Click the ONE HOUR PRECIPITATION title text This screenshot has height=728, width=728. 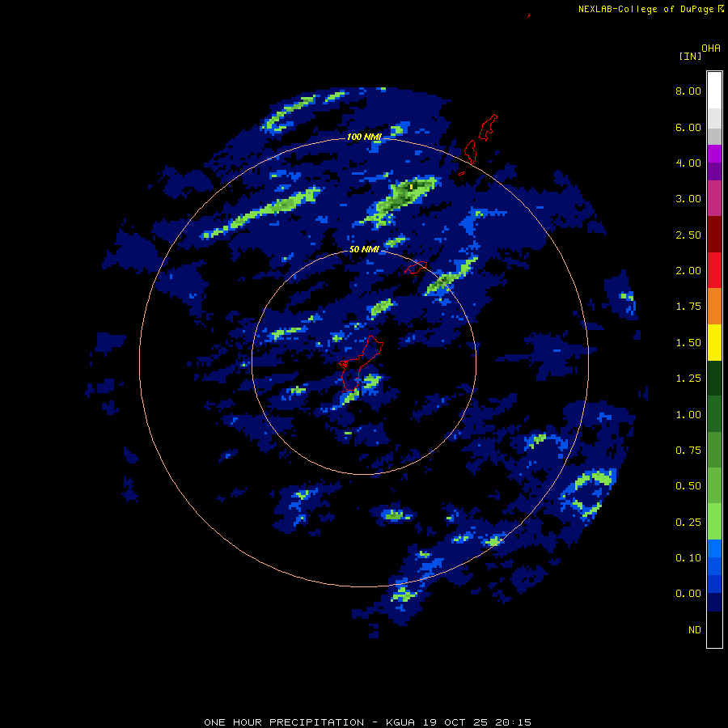(284, 722)
